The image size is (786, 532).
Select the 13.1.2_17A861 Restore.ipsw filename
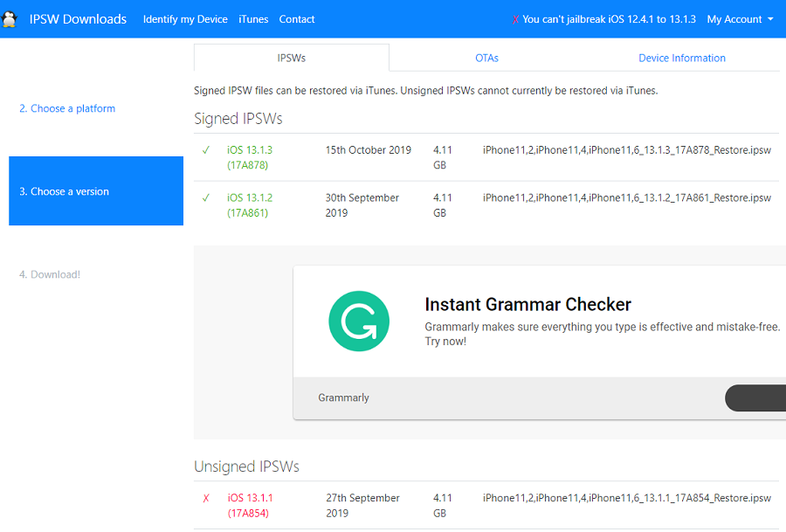tap(626, 197)
